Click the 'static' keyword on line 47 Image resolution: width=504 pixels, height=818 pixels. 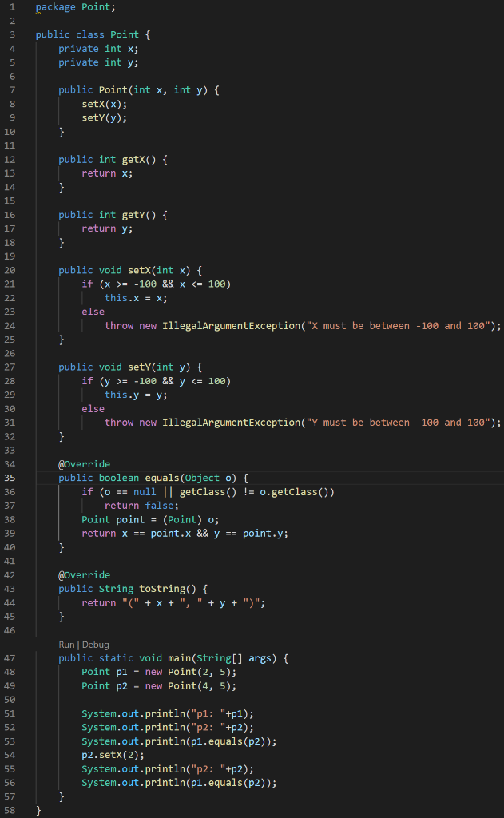click(x=116, y=658)
